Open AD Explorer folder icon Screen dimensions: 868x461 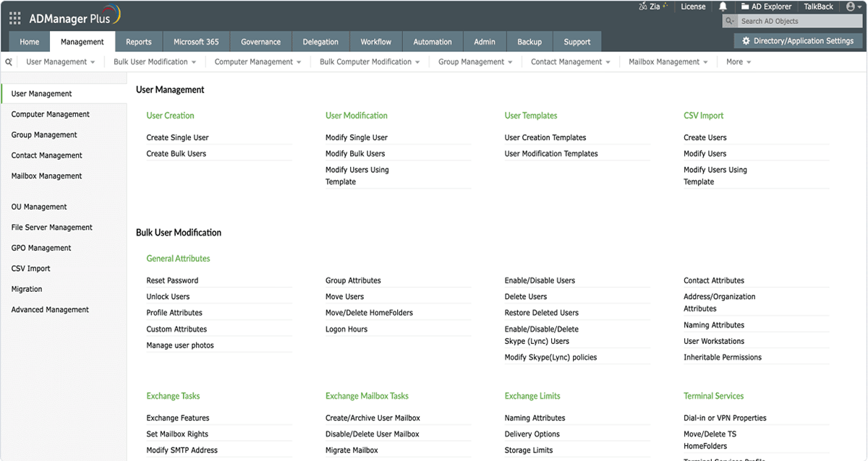[x=744, y=7]
